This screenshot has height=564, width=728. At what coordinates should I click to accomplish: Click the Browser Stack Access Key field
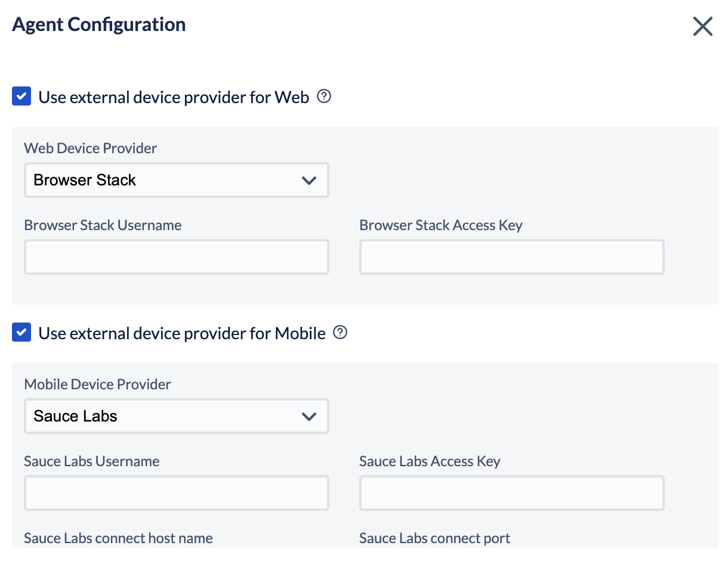(511, 257)
